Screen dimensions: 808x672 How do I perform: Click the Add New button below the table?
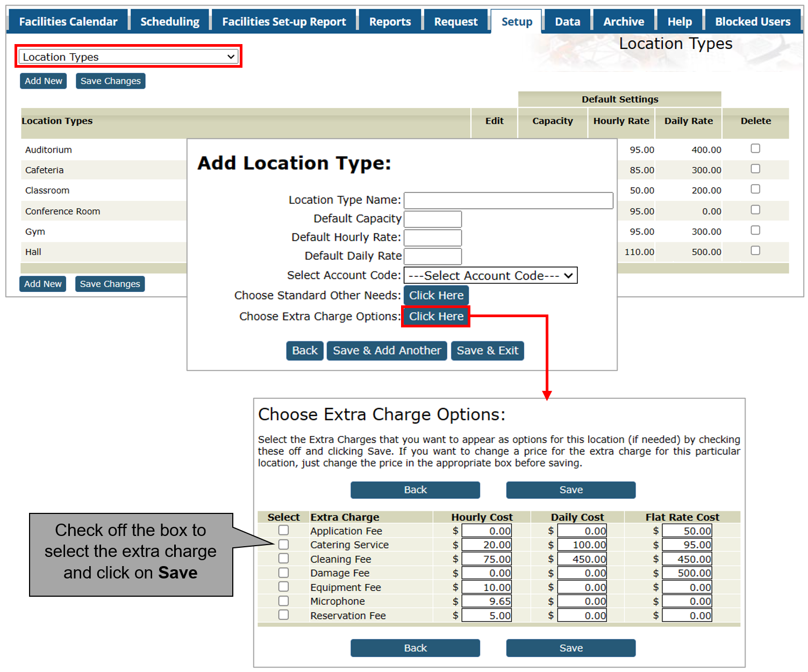43,284
